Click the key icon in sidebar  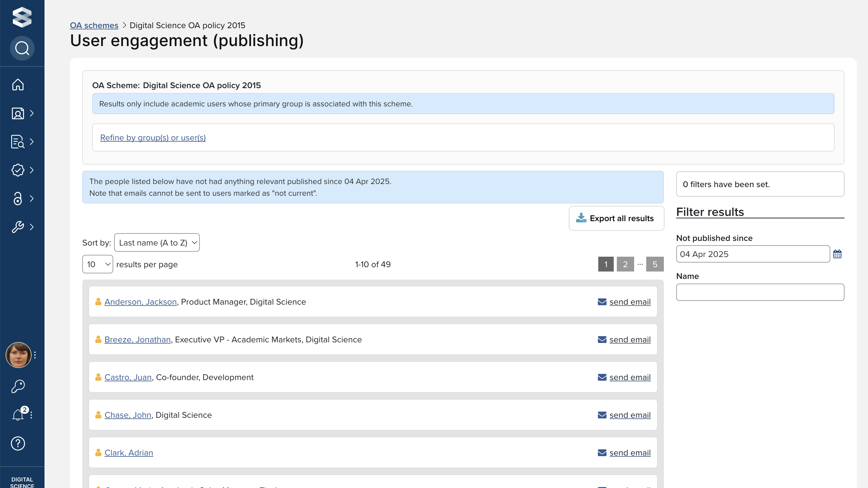coord(18,386)
